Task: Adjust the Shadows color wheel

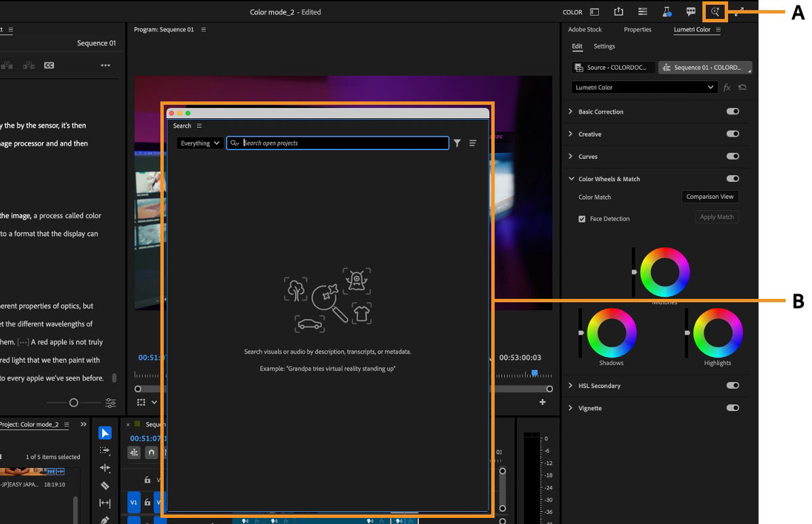Action: coord(611,333)
